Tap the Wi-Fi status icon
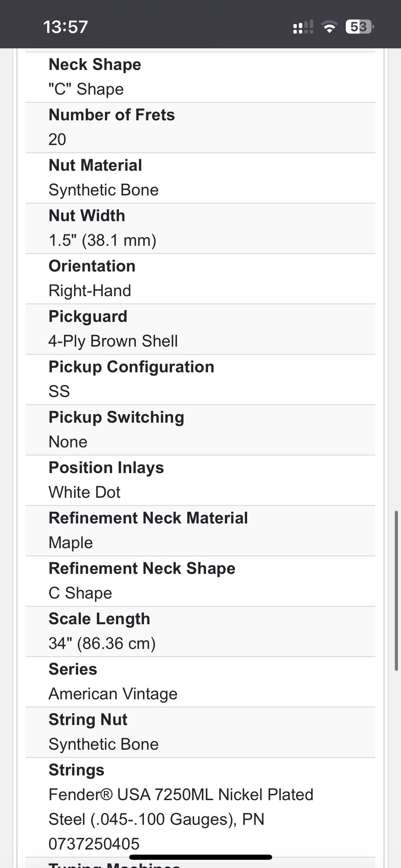This screenshot has height=868, width=401. [x=329, y=27]
